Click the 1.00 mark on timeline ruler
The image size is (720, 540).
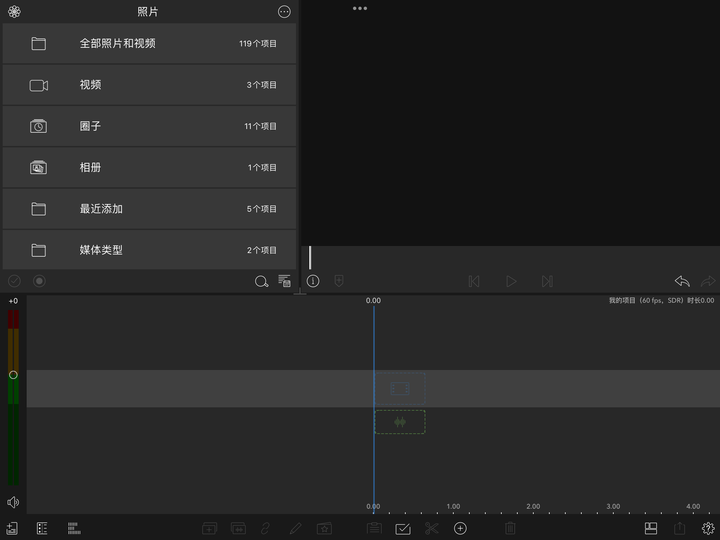pos(453,506)
